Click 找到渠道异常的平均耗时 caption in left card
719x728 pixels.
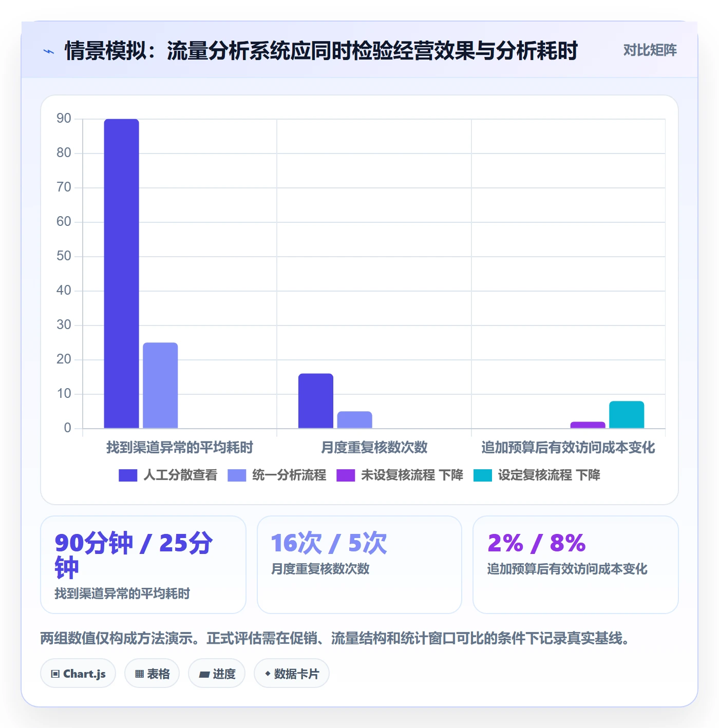tap(122, 593)
